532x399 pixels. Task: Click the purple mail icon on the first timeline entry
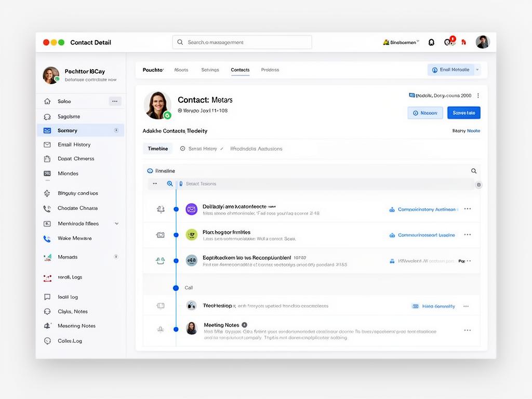point(191,209)
